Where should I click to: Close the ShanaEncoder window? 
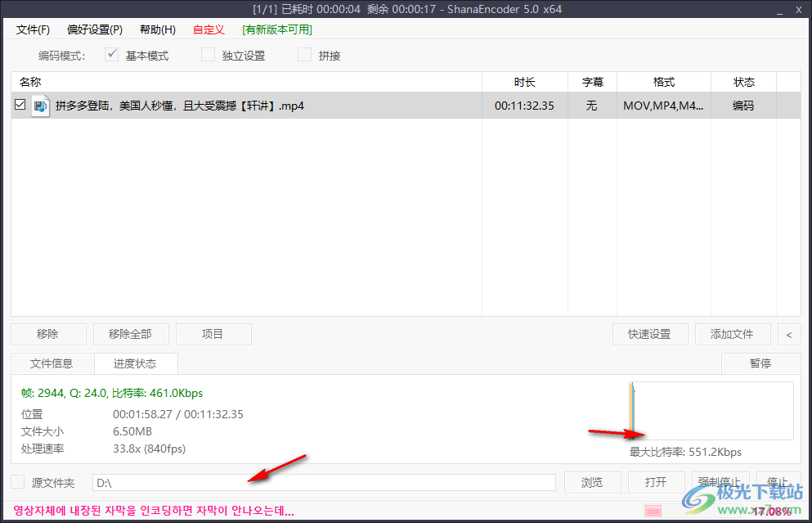coord(799,10)
